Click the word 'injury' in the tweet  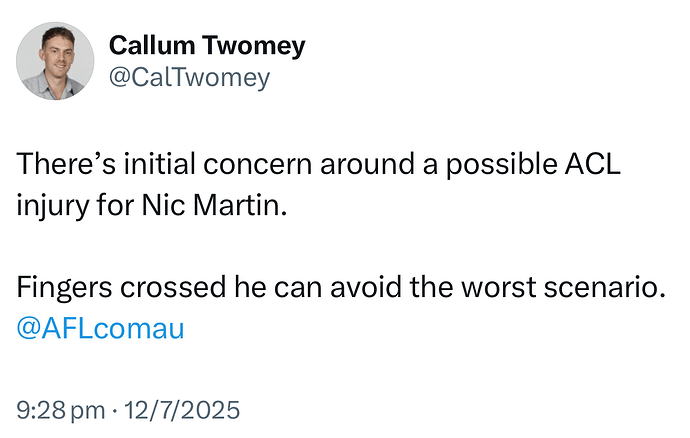tap(52, 206)
